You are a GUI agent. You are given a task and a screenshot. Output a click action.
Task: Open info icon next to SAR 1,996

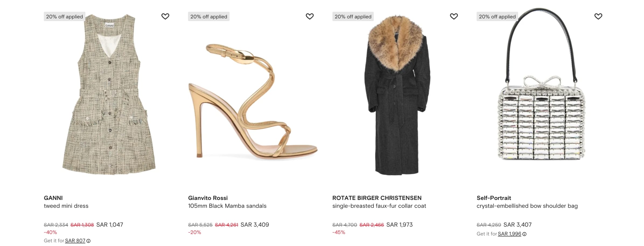(524, 234)
